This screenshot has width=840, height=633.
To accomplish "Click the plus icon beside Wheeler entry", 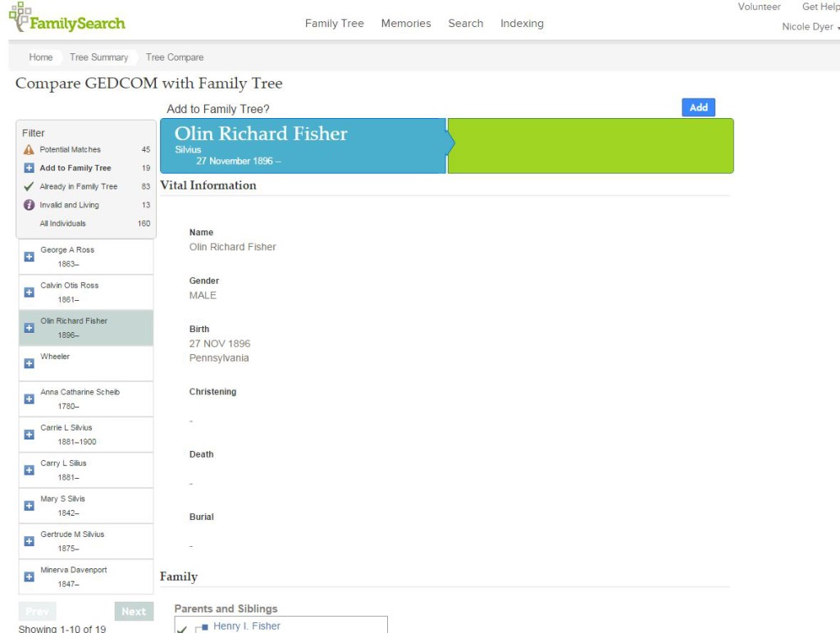I will [30, 363].
